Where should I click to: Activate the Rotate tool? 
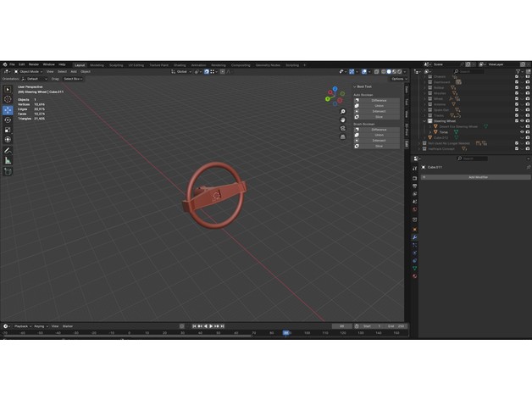click(x=8, y=119)
